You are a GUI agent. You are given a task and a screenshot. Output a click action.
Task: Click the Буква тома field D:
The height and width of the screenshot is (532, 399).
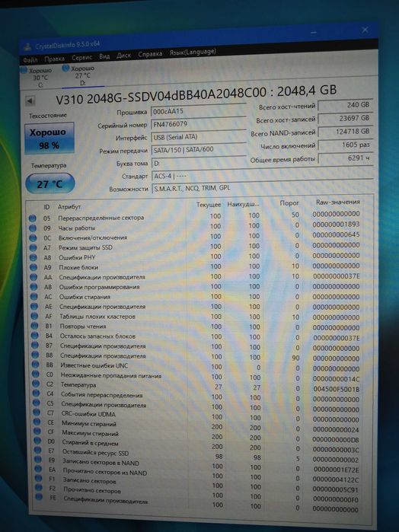point(198,163)
